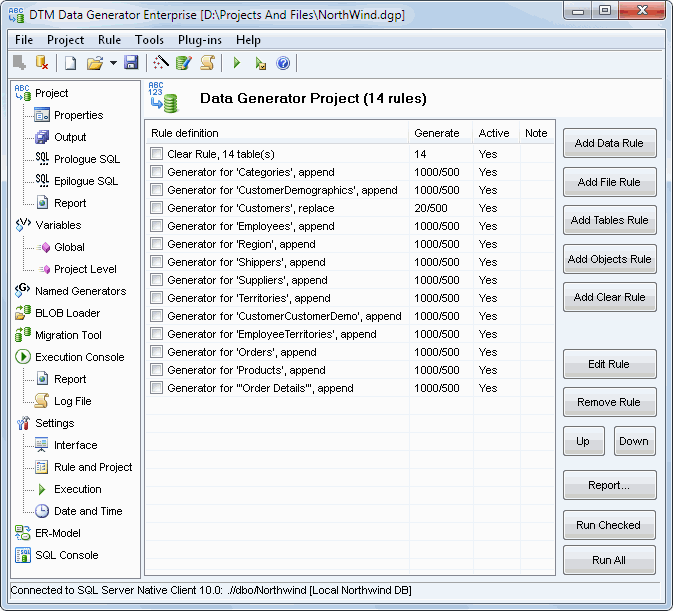
Task: Click the wizard wand toolbar icon
Action: [161, 63]
